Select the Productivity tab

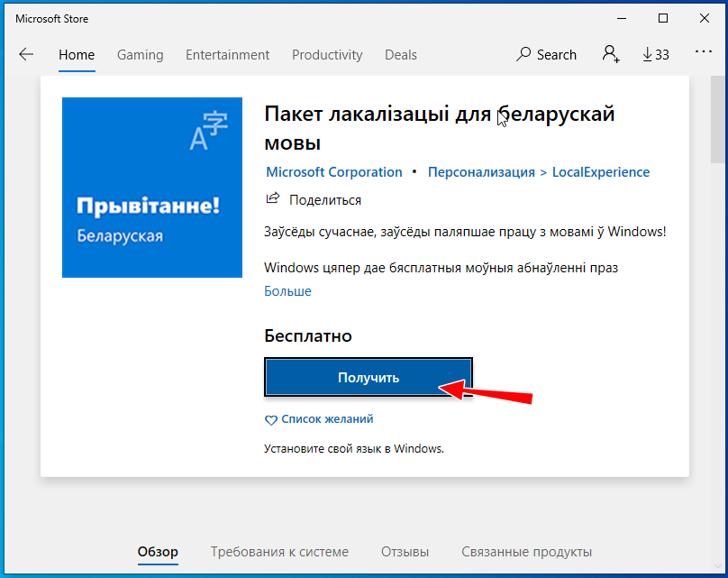(327, 55)
